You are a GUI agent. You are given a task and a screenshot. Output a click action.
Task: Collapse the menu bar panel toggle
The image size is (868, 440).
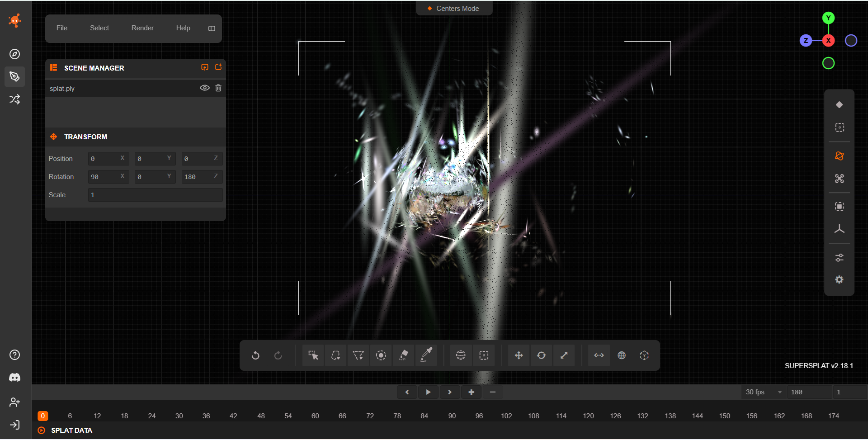tap(212, 28)
